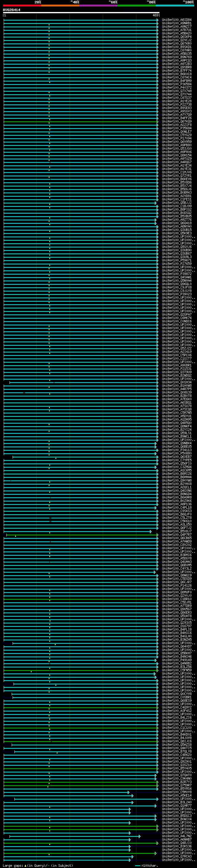Open hit UniRef100_Q6SKP4
Screen dimensions: 197x868
[176, 37]
